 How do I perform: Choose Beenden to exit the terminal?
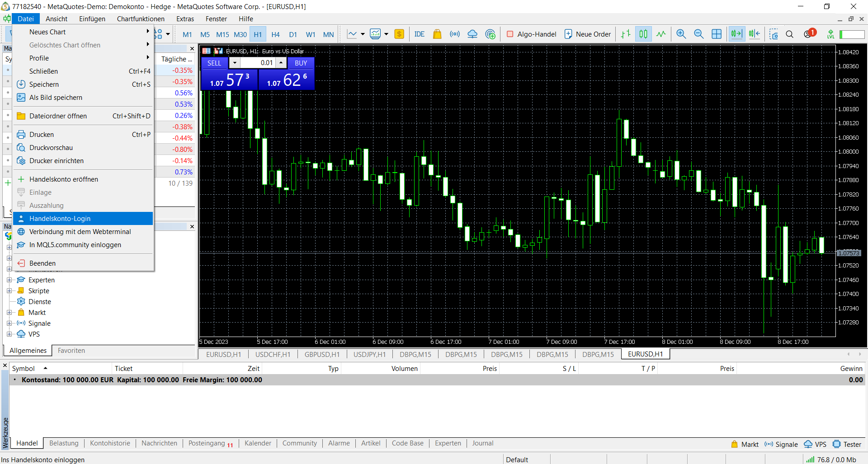[84, 263]
